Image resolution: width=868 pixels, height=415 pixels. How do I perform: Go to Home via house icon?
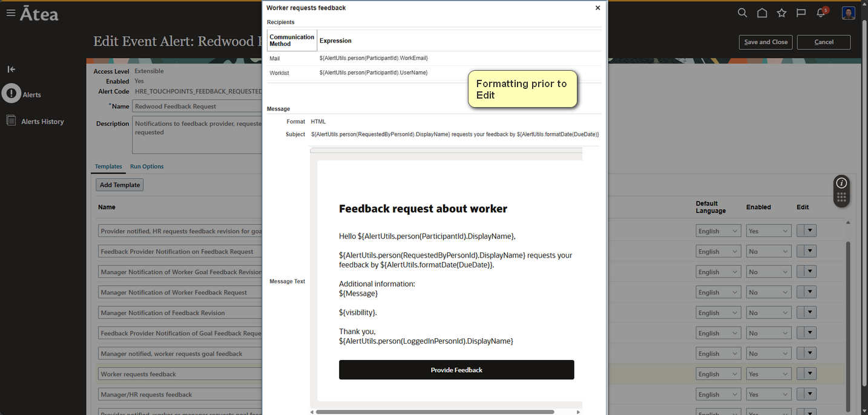coord(762,13)
